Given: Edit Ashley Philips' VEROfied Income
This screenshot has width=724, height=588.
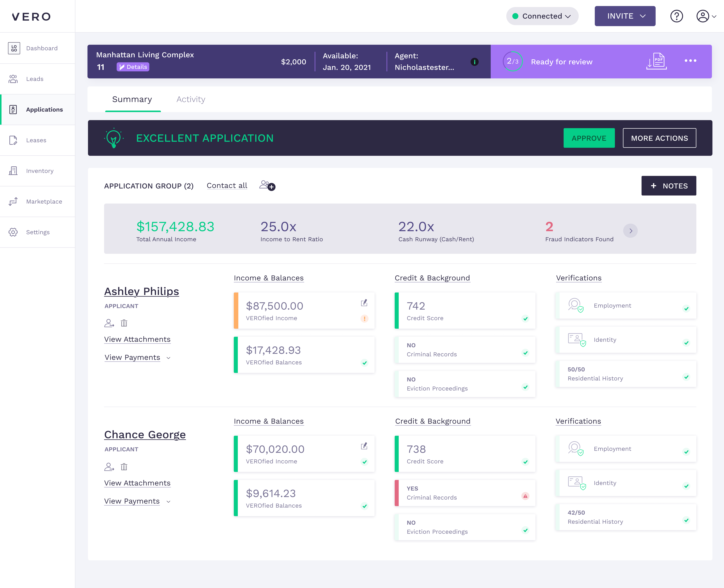Looking at the screenshot, I should click(364, 303).
